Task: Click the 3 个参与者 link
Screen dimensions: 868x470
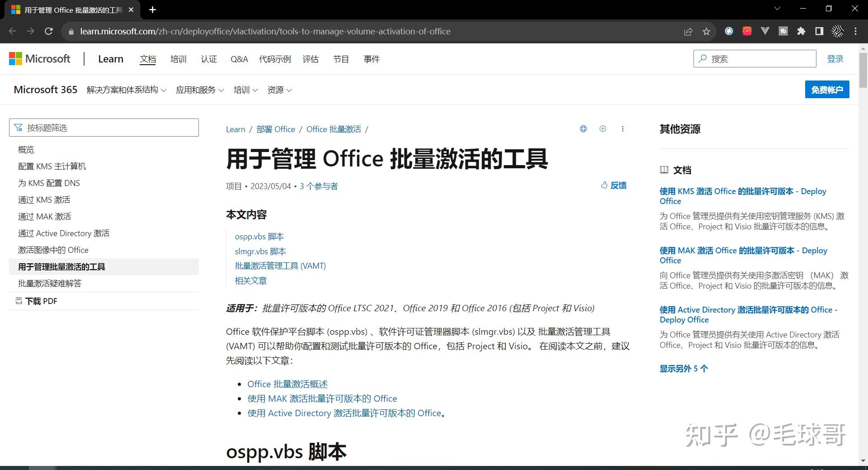Action: [x=319, y=186]
